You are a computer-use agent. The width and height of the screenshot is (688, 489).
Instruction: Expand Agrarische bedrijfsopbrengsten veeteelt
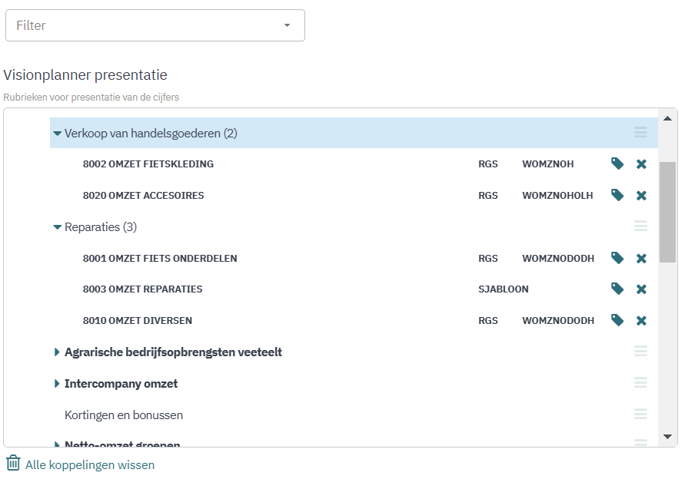57,352
